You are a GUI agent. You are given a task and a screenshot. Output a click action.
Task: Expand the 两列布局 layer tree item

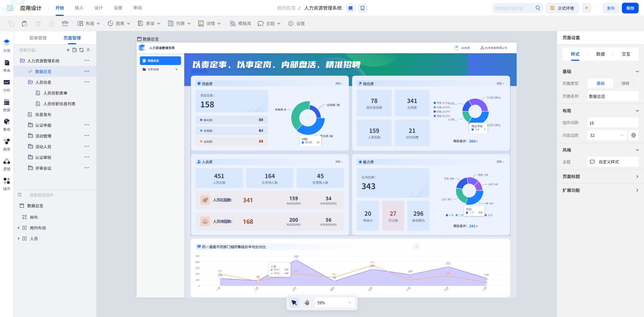19,228
